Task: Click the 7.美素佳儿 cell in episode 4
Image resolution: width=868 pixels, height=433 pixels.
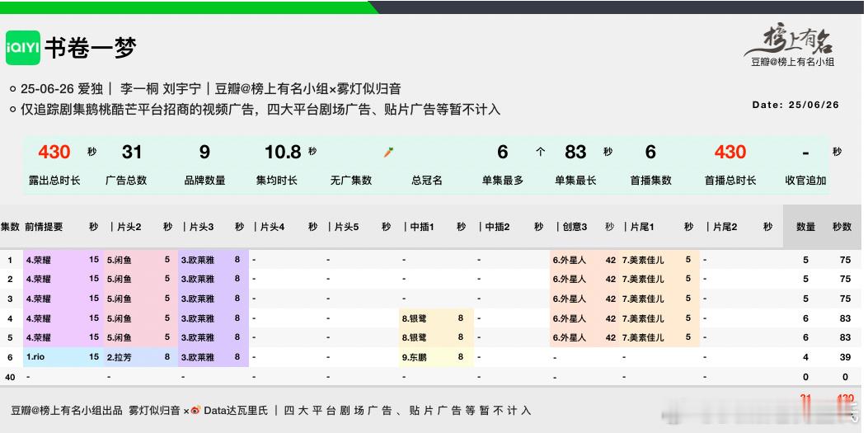Action: 643,318
